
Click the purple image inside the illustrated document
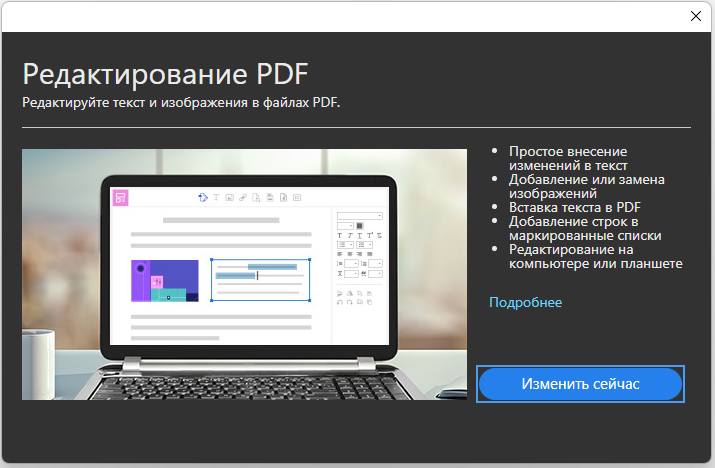click(164, 281)
